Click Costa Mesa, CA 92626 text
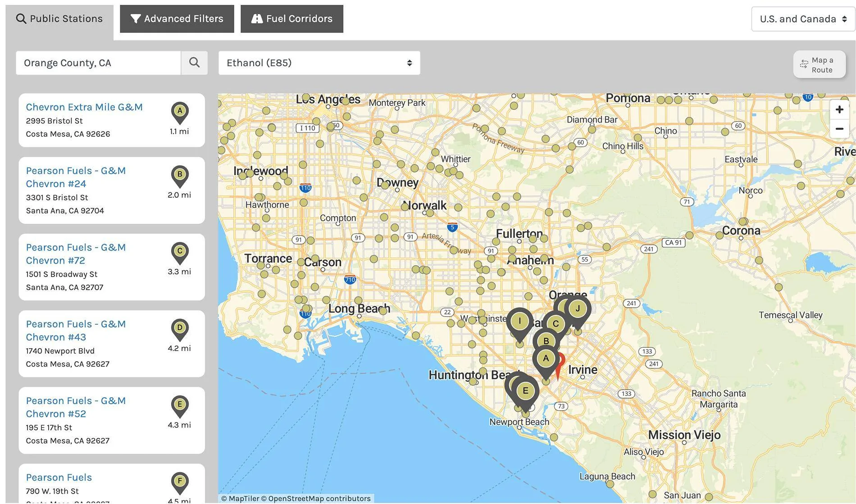Viewport: 856px width, 504px height. [x=68, y=134]
